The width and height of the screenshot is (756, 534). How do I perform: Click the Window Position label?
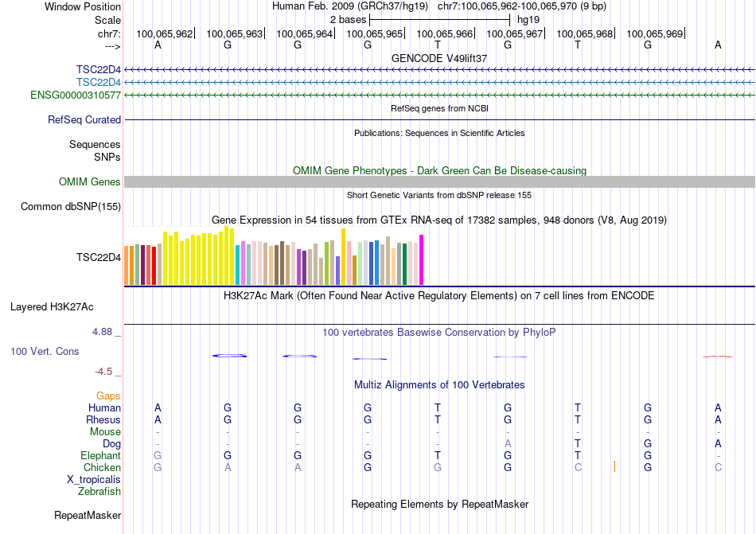[x=83, y=6]
